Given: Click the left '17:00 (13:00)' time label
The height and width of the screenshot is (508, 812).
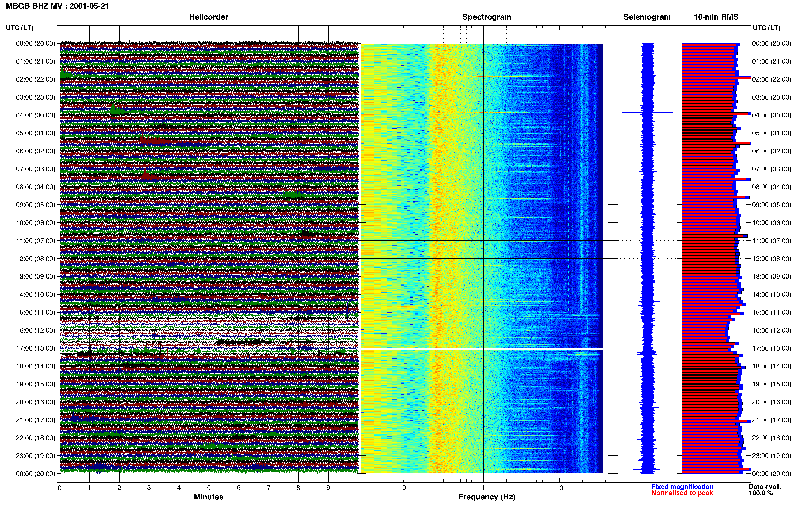Looking at the screenshot, I should coord(36,348).
